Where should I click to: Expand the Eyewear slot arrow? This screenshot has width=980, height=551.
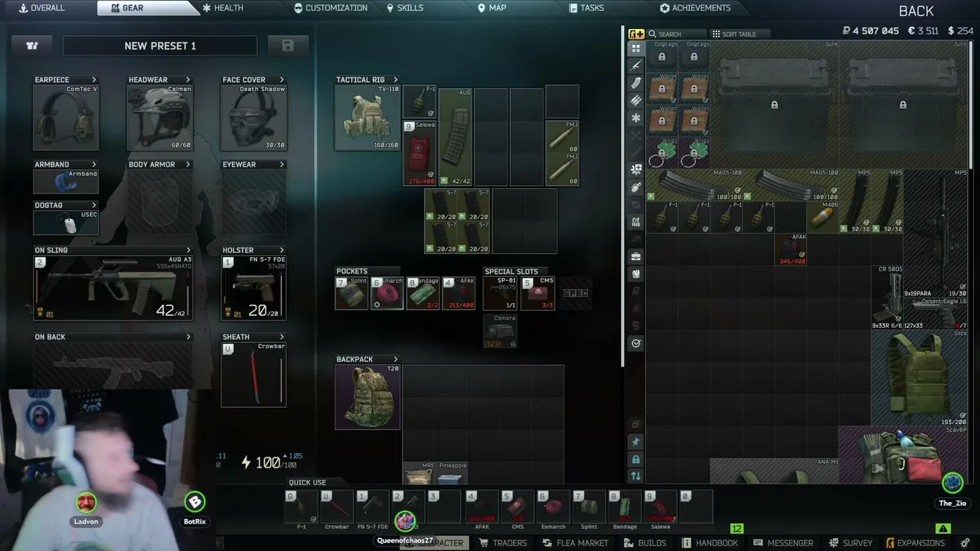(x=282, y=165)
